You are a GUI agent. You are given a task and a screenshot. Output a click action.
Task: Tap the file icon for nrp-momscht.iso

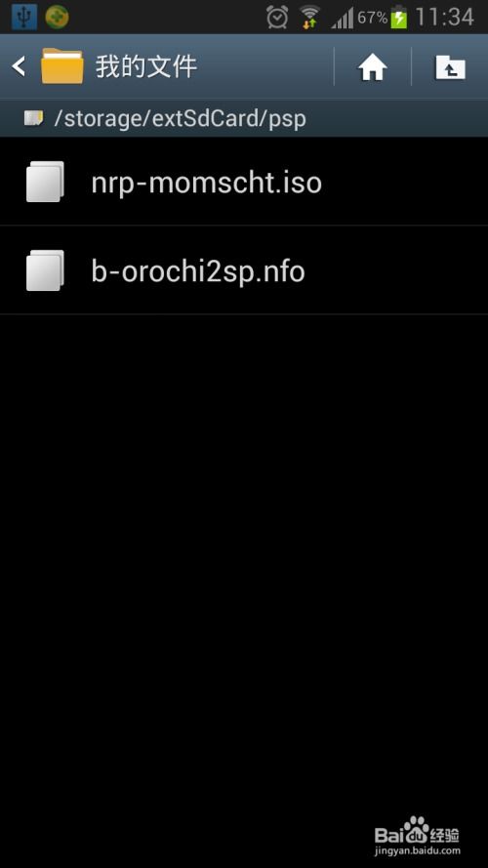tap(45, 181)
